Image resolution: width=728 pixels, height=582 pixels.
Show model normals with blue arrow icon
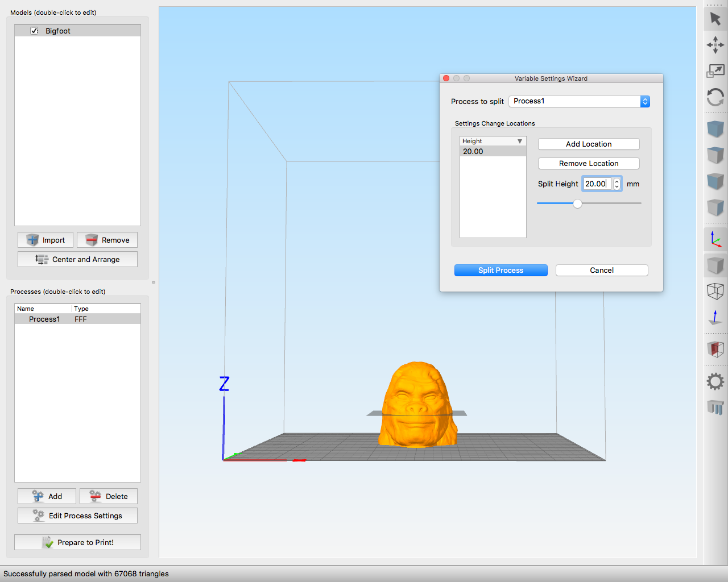715,317
